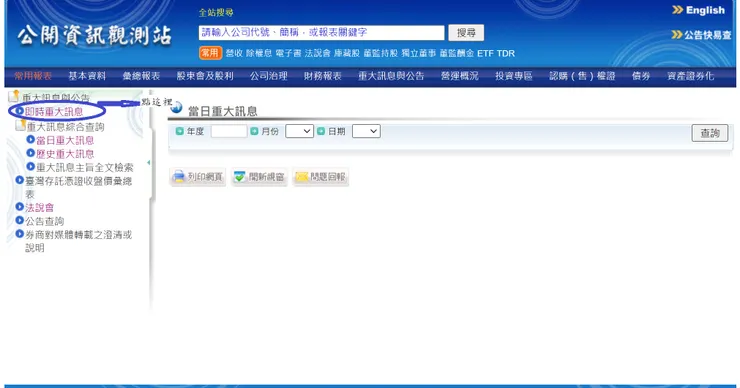Open the 除權息 quick link
This screenshot has width=740, height=388.
pyautogui.click(x=259, y=53)
